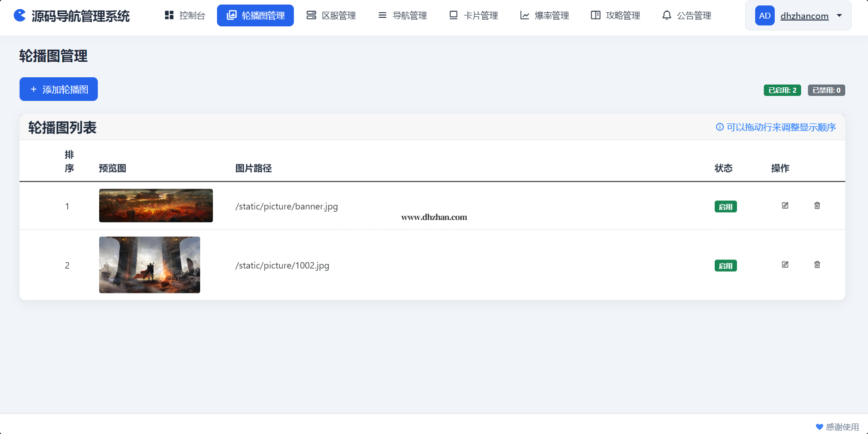The image size is (868, 434).
Task: Go to 区服管理 in the navbar
Action: (331, 15)
